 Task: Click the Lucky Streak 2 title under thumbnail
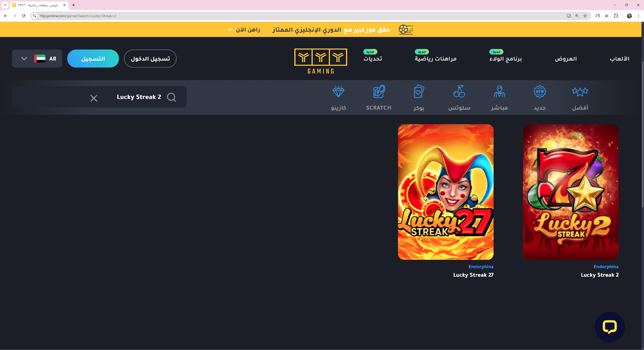coord(600,275)
